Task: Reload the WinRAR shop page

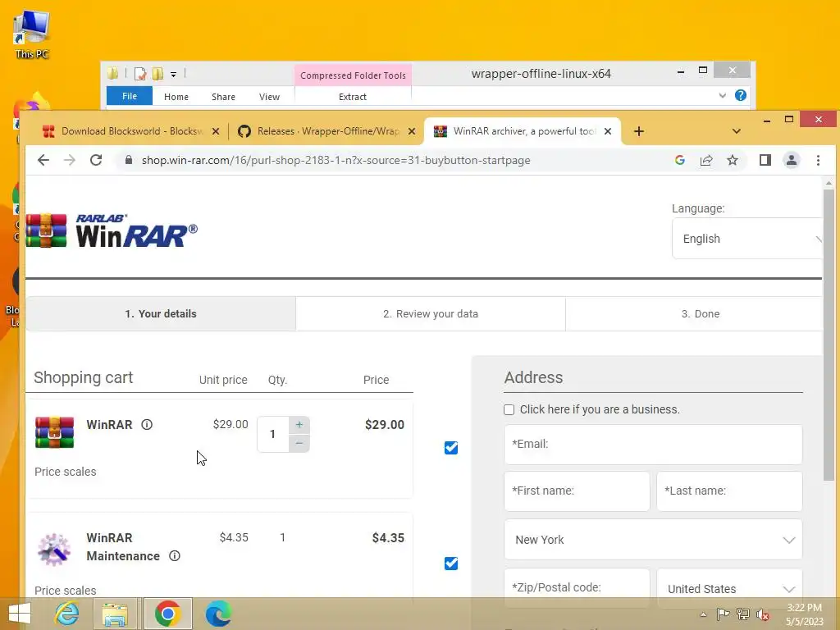Action: pyautogui.click(x=96, y=160)
